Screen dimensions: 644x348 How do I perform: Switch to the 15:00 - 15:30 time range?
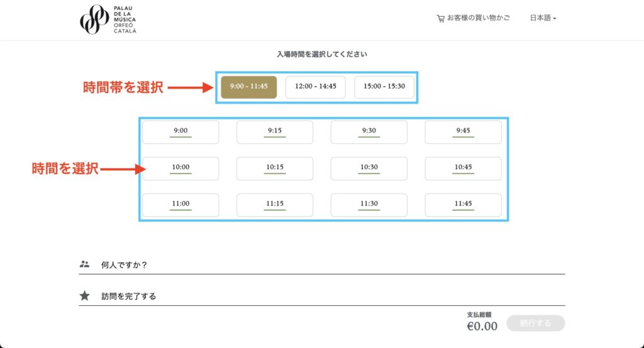tap(384, 87)
